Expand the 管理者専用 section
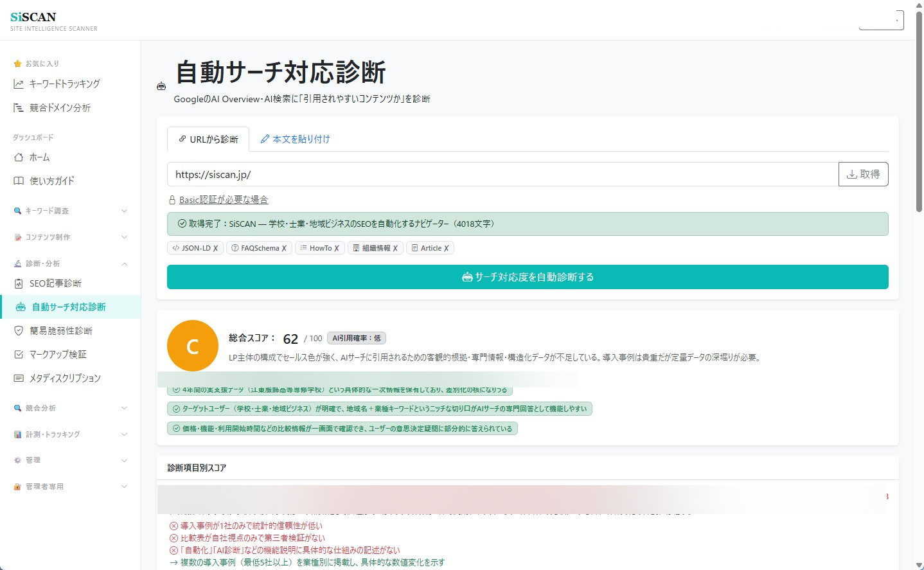Image resolution: width=924 pixels, height=570 pixels. (x=70, y=486)
